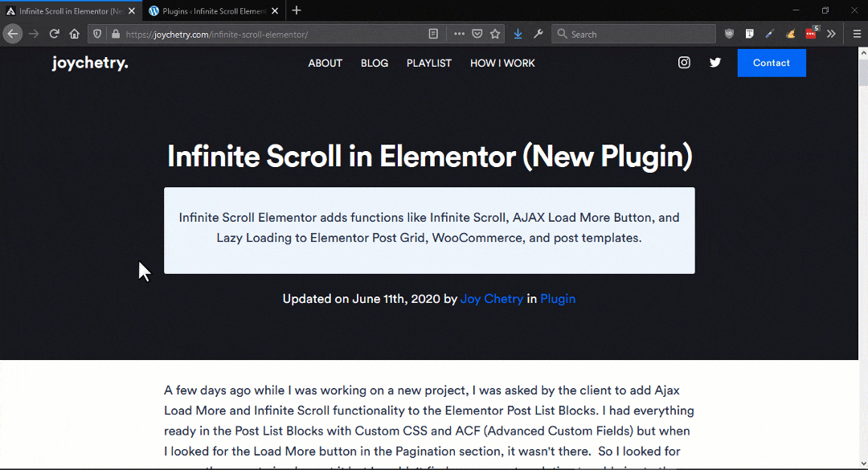Toggle reader view icon
Viewport: 868px width, 470px height.
pos(433,34)
